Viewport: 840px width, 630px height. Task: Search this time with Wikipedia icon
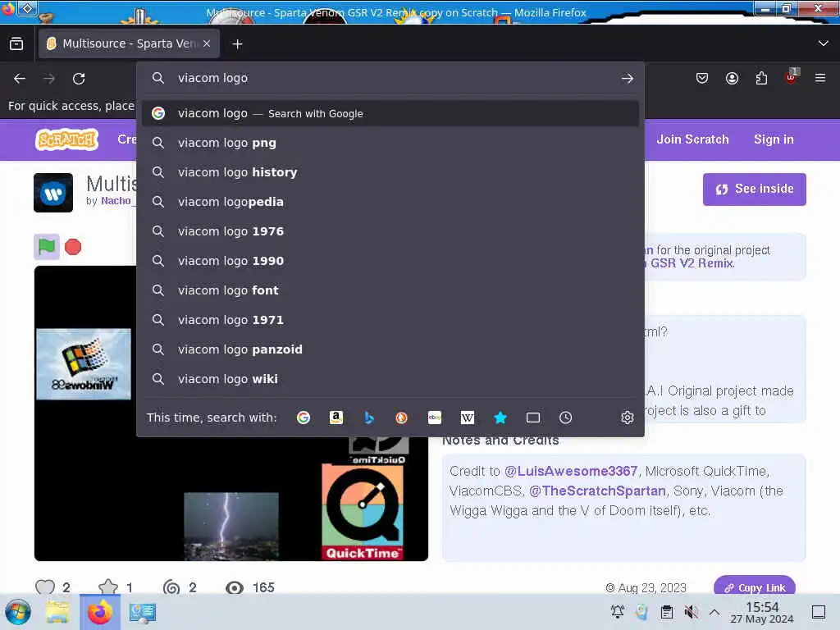pos(467,418)
